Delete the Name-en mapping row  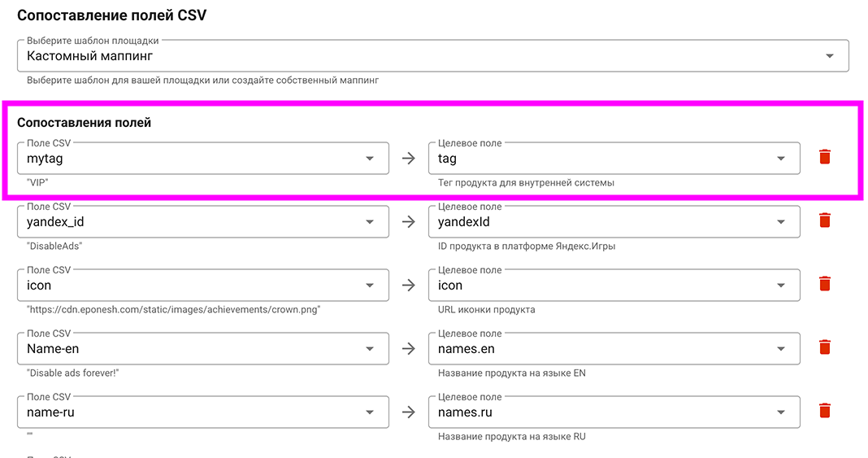[x=825, y=347]
